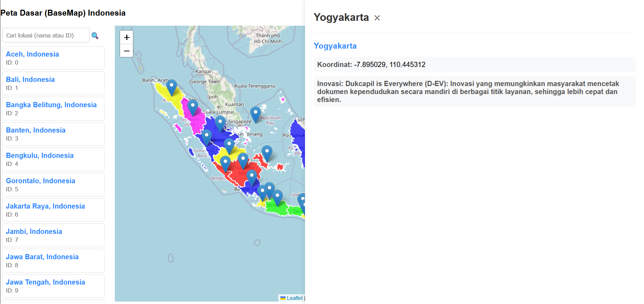
Task: Click the Thành phố Hồ Chí Minh map label
Action: (268, 39)
